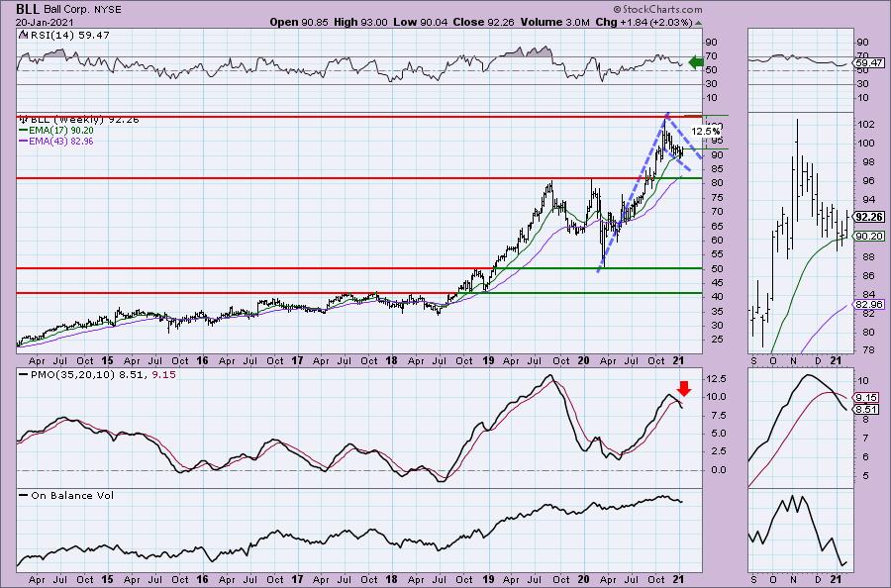The height and width of the screenshot is (588, 891).
Task: Click the Low 90.04 value
Action: pyautogui.click(x=420, y=22)
